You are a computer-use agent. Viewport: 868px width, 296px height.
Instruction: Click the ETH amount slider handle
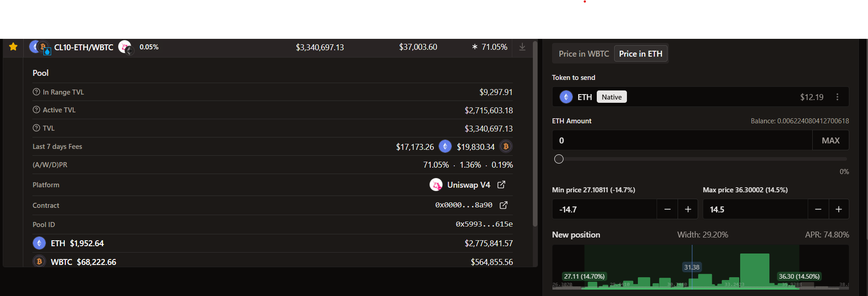click(559, 159)
